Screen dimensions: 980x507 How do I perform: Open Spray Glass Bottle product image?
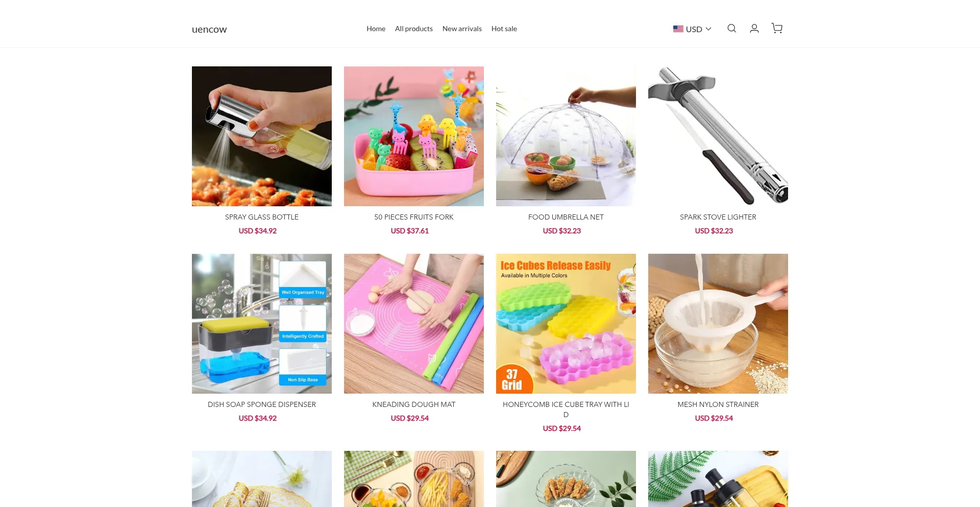262,136
